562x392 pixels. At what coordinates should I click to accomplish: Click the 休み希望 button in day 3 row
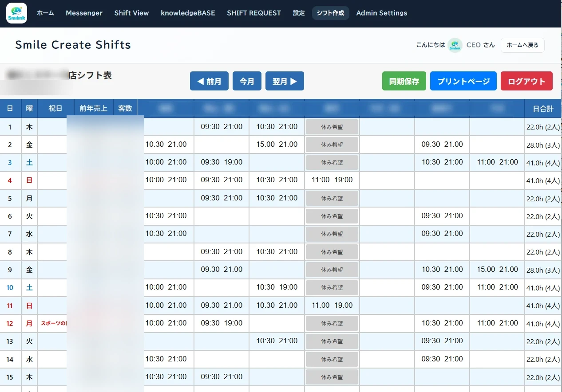pyautogui.click(x=332, y=163)
